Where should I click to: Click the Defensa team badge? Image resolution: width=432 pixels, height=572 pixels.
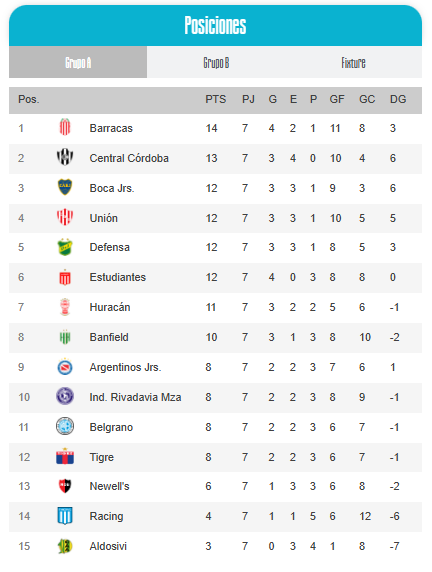pyautogui.click(x=65, y=247)
